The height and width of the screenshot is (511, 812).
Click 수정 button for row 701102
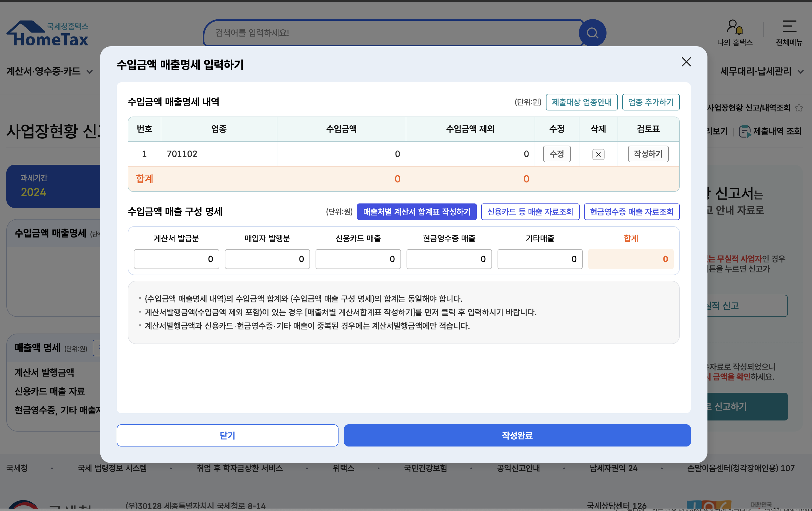coord(557,154)
